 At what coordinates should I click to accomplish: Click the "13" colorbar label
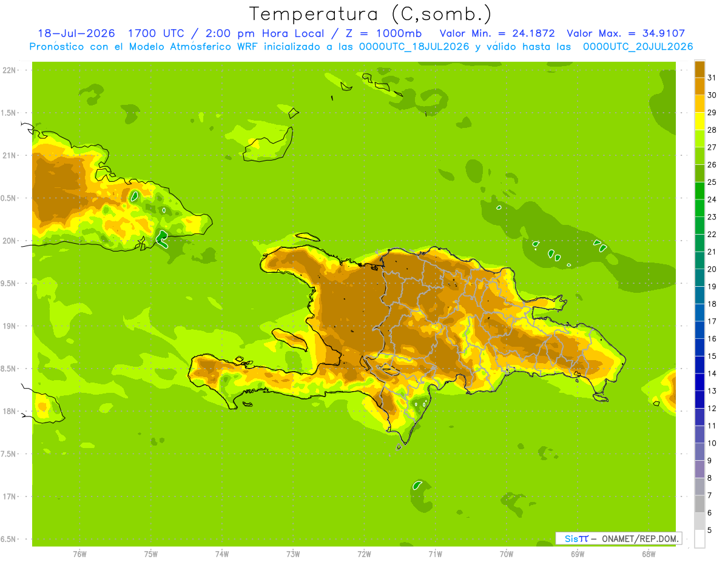click(x=712, y=391)
